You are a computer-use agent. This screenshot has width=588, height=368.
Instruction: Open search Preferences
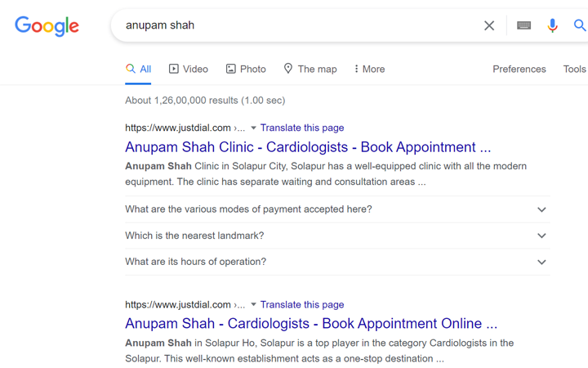point(519,69)
